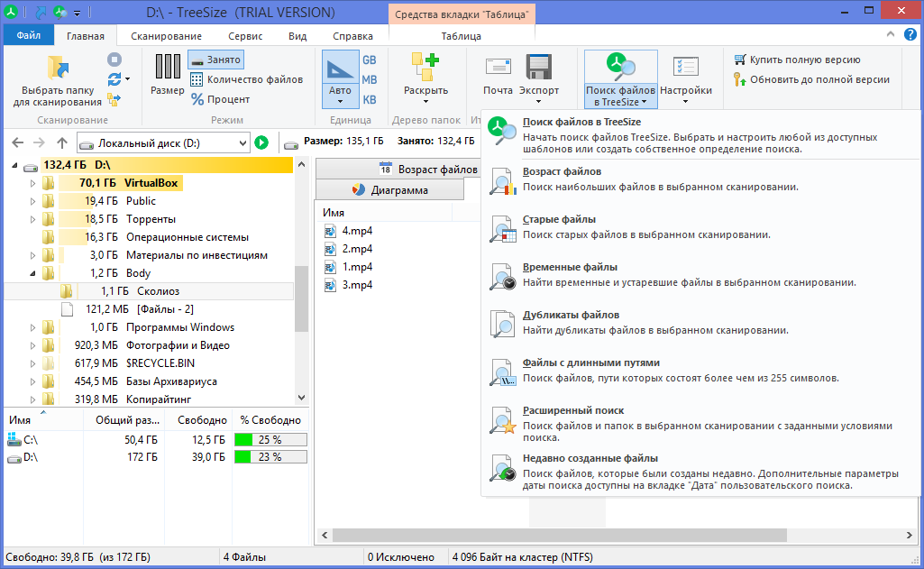Switch to Количество файлов mode
Viewport: 924px width, 569px height.
tap(246, 79)
